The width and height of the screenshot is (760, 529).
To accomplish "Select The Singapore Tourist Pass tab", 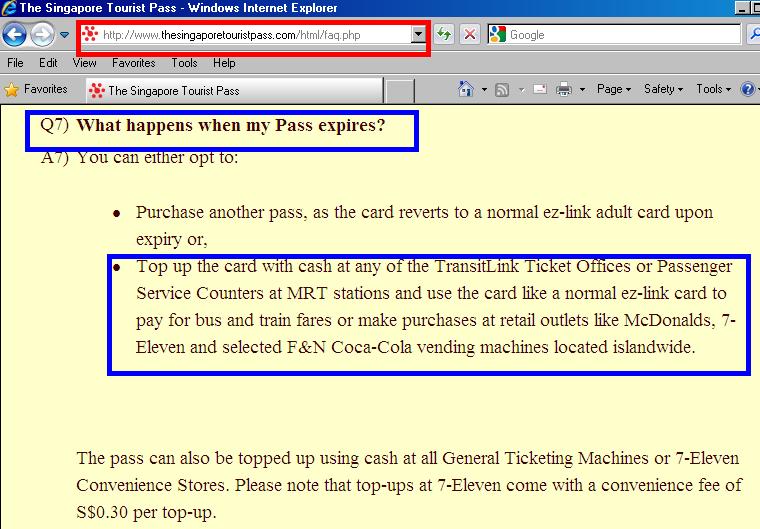I will (x=235, y=91).
